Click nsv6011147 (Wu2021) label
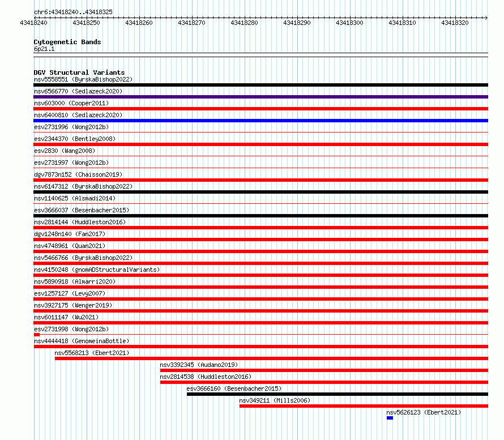Image resolution: width=504 pixels, height=440 pixels. point(66,317)
